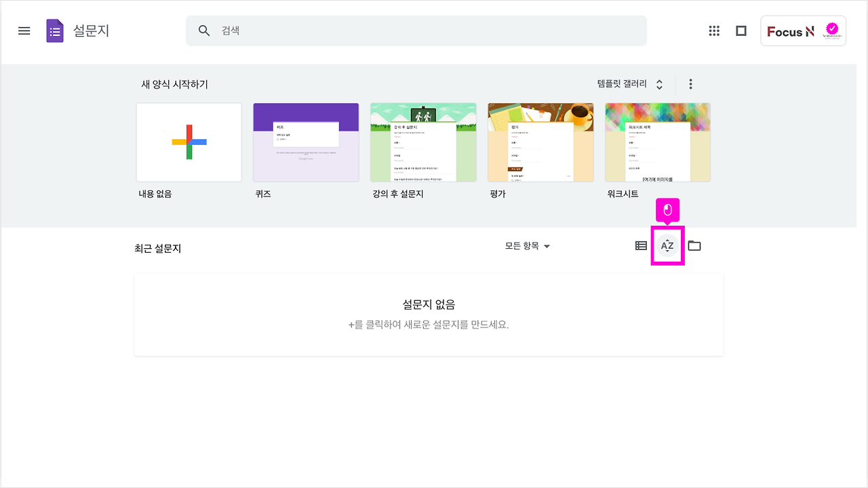Create a new form using the 퀴즈 template
This screenshot has width=868, height=488.
(306, 142)
